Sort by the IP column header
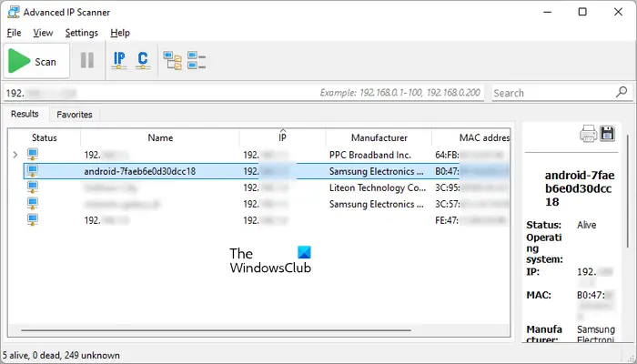Image resolution: width=637 pixels, height=364 pixels. tap(282, 137)
